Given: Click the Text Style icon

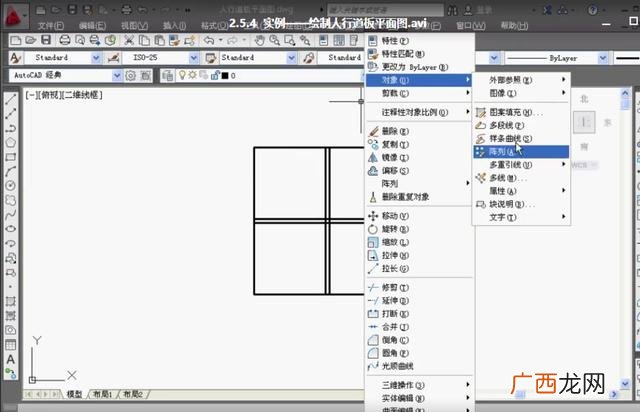Looking at the screenshot, I should [x=16, y=58].
